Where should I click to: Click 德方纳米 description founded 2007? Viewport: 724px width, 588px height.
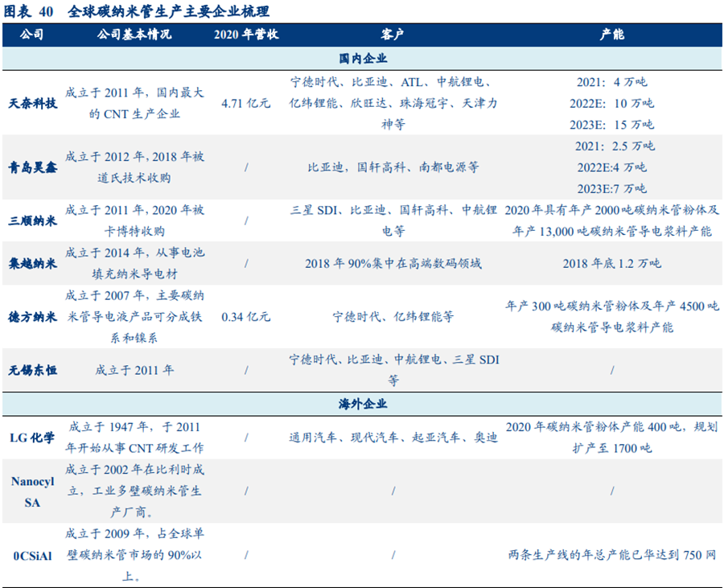(134, 317)
